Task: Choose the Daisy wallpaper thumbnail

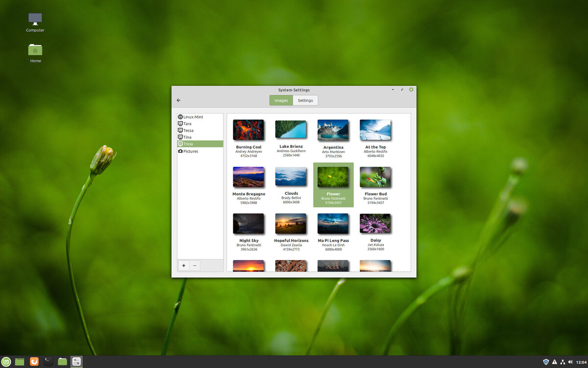Action: coord(375,224)
